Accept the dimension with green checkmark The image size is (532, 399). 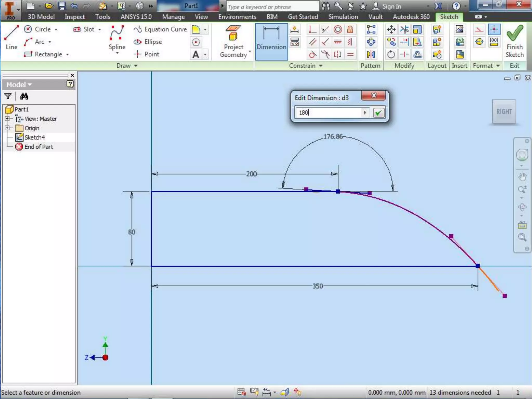click(x=378, y=113)
